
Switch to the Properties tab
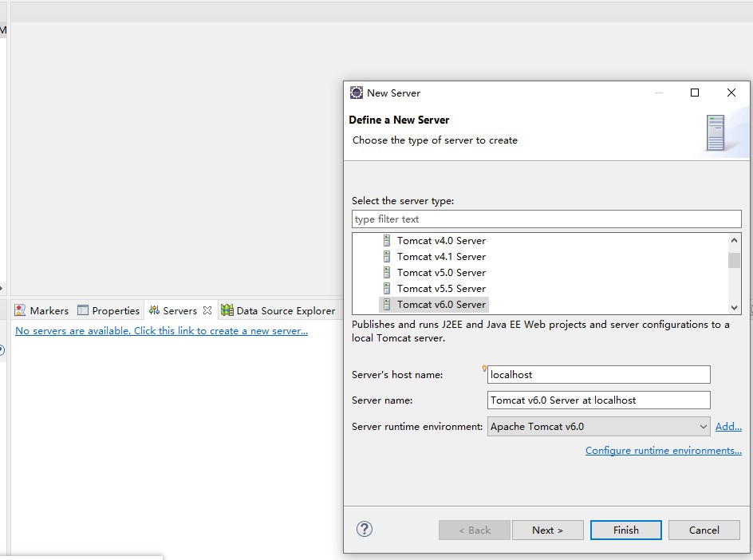click(x=109, y=310)
